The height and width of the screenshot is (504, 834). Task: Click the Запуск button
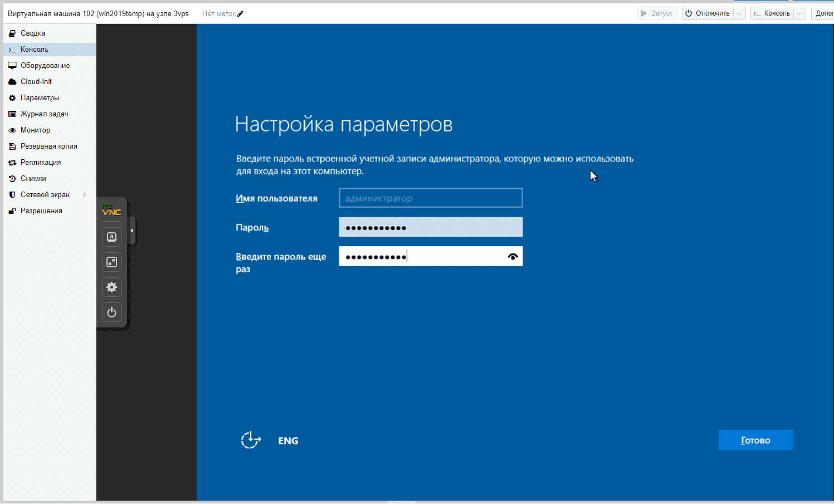coord(657,13)
